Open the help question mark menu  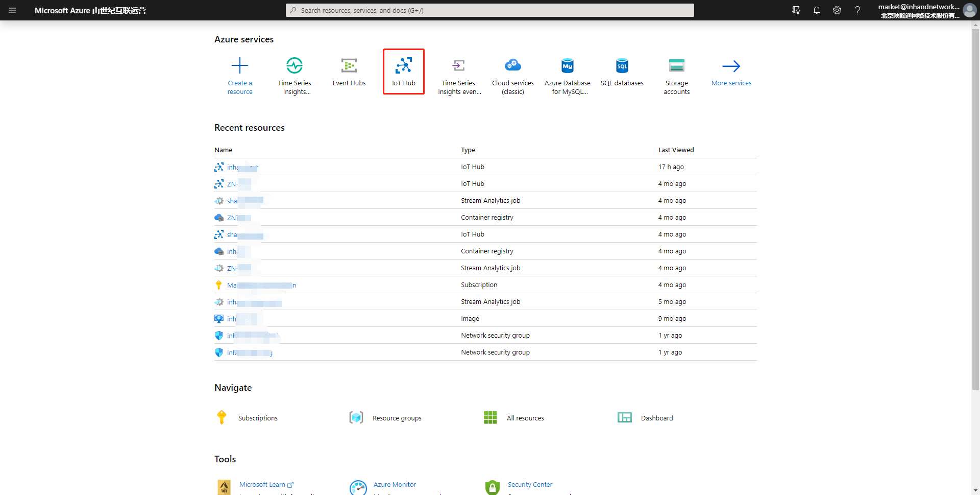pos(857,10)
